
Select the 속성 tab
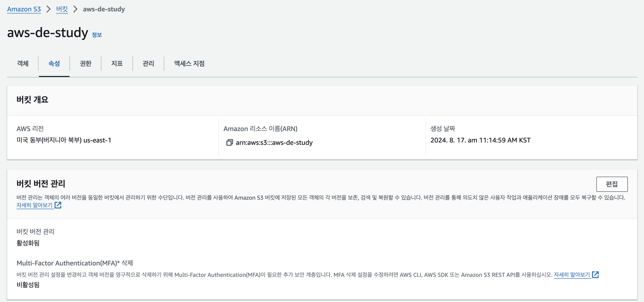coord(54,64)
